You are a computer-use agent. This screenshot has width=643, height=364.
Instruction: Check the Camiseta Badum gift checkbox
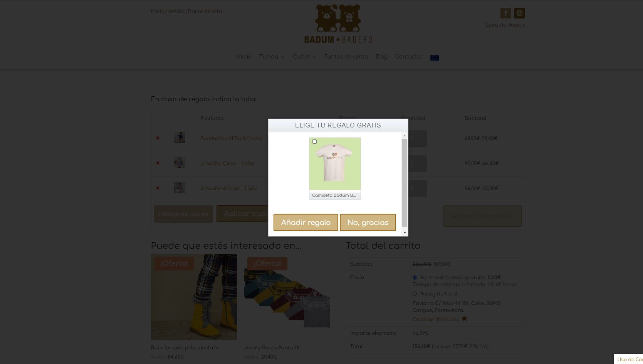[x=314, y=142]
